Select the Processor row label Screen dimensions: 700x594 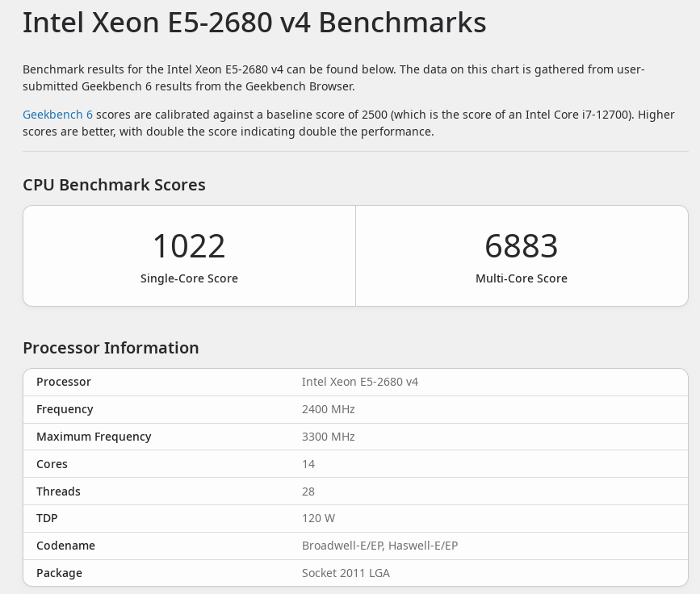click(x=64, y=382)
